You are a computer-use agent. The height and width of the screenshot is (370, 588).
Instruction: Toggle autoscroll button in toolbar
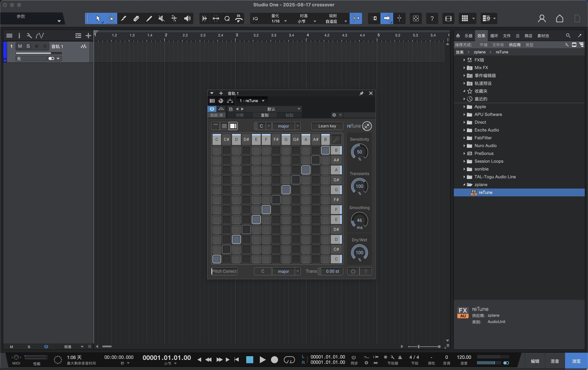(x=387, y=18)
